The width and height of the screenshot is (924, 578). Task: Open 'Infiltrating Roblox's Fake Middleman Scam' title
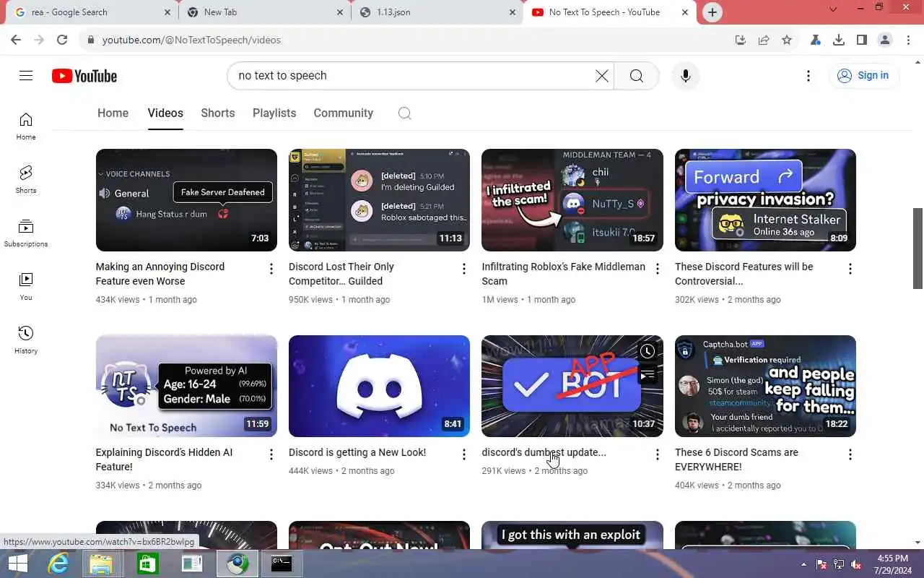[563, 274]
